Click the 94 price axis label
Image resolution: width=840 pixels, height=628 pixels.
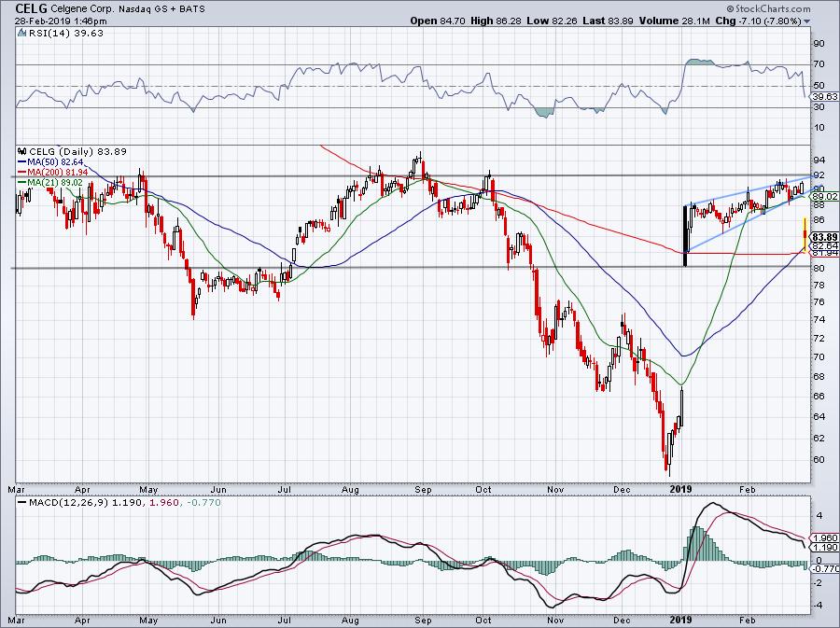(x=819, y=160)
